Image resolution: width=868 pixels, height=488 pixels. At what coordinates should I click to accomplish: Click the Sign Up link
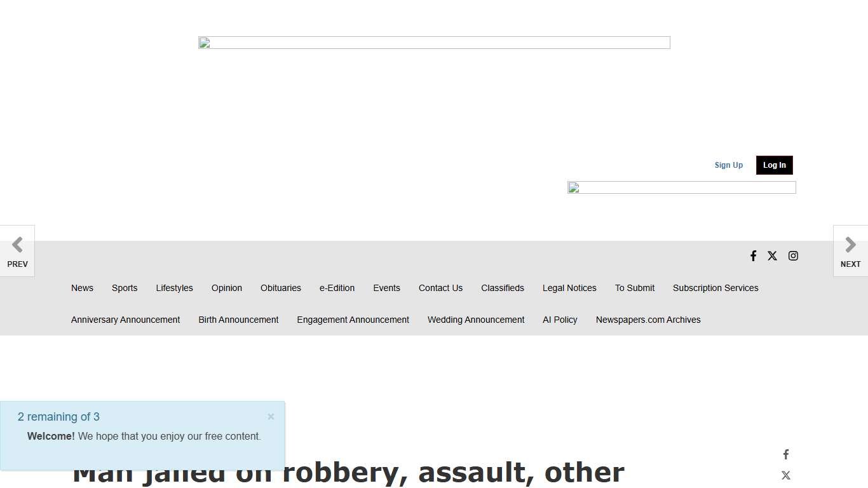[728, 165]
